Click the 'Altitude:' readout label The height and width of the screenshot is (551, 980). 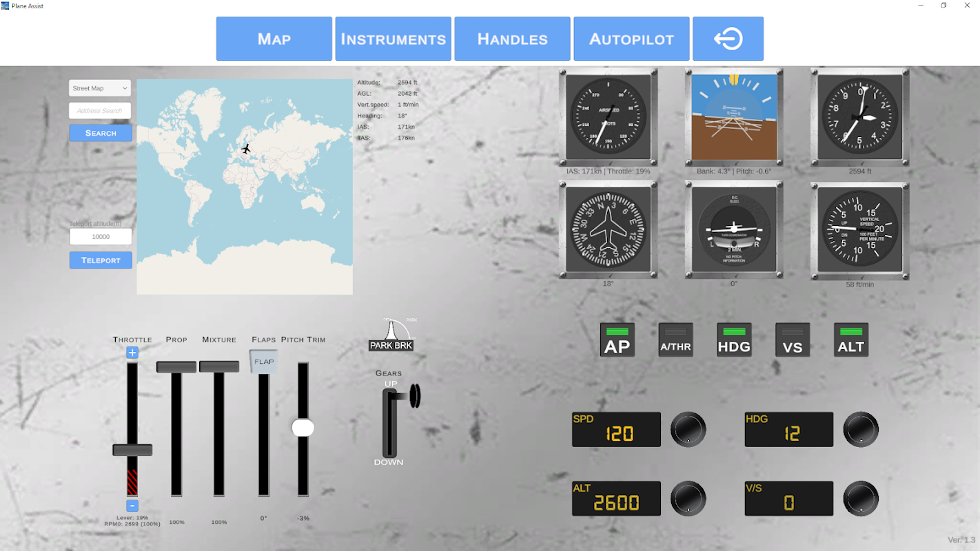369,83
